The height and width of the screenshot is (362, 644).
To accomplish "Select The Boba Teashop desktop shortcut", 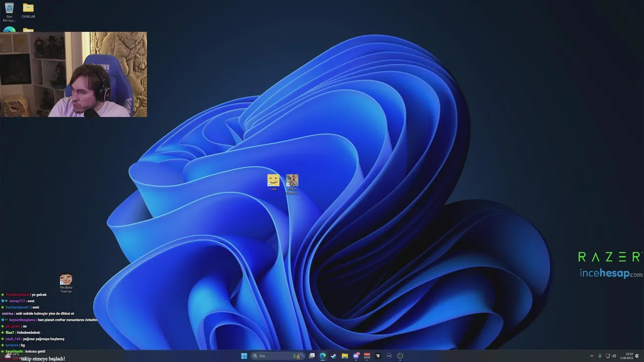I will click(66, 283).
